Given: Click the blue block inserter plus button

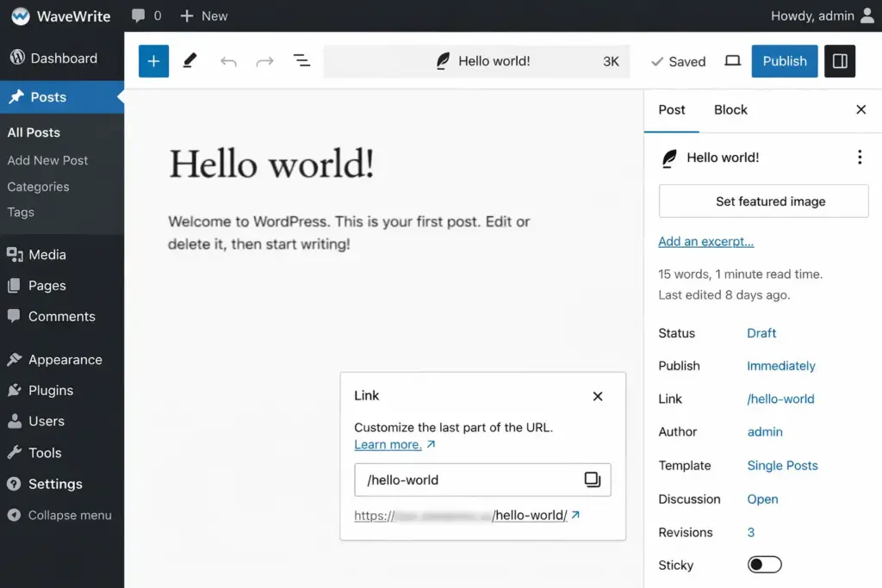Looking at the screenshot, I should pyautogui.click(x=153, y=61).
